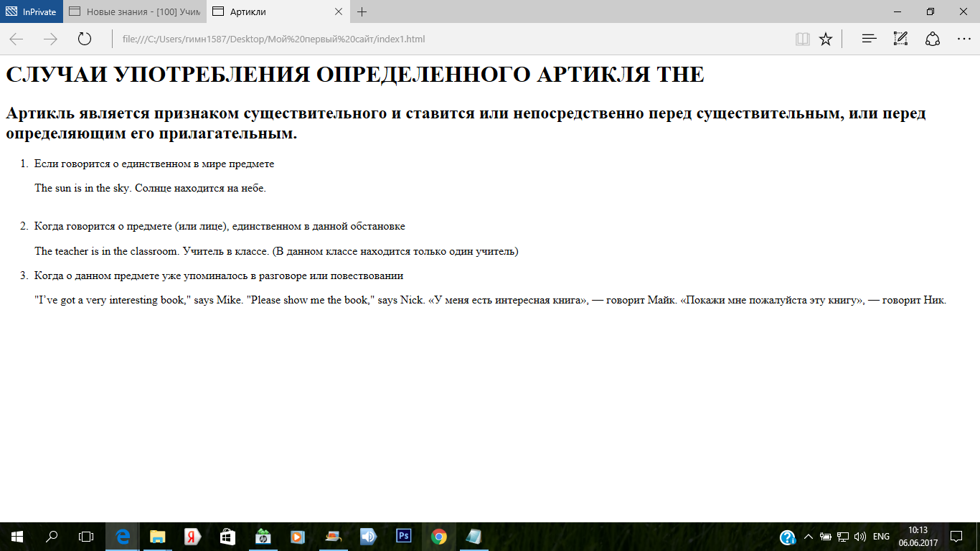The image size is (980, 551).
Task: Close the Артикли tab
Action: pos(339,11)
